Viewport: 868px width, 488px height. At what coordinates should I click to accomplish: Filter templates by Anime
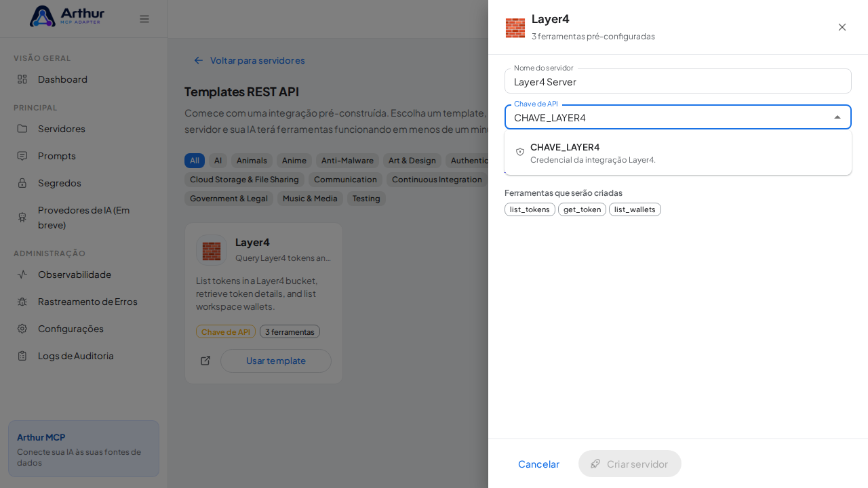pos(294,161)
